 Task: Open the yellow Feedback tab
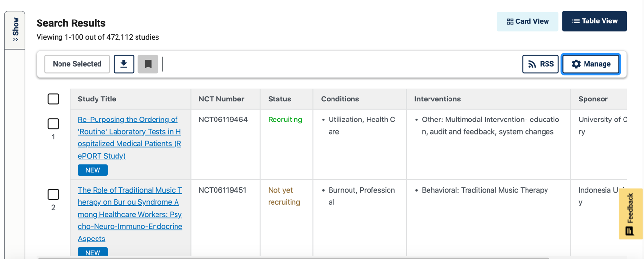(x=630, y=214)
